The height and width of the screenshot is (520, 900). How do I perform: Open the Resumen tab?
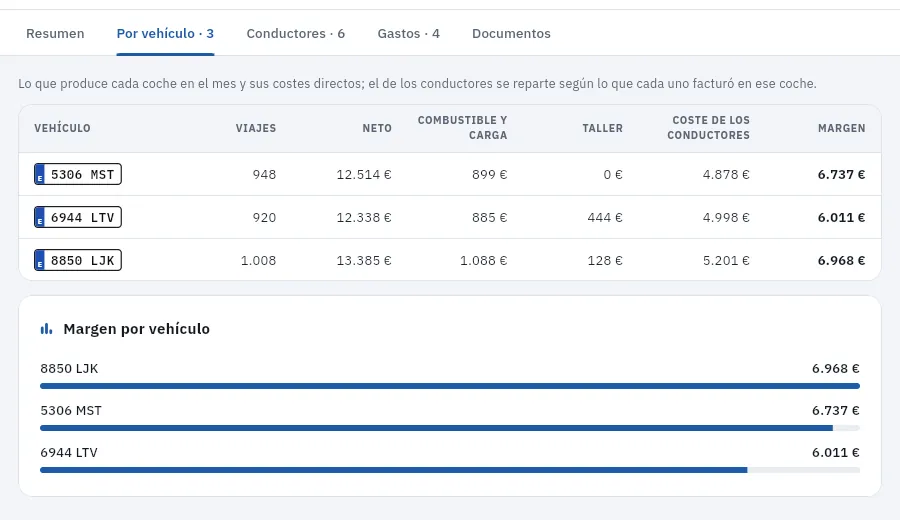click(55, 33)
